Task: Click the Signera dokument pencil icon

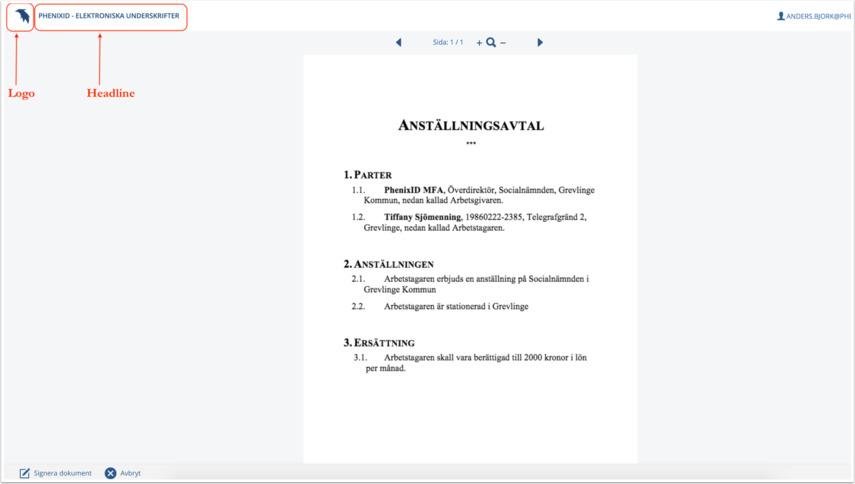Action: tap(25, 473)
